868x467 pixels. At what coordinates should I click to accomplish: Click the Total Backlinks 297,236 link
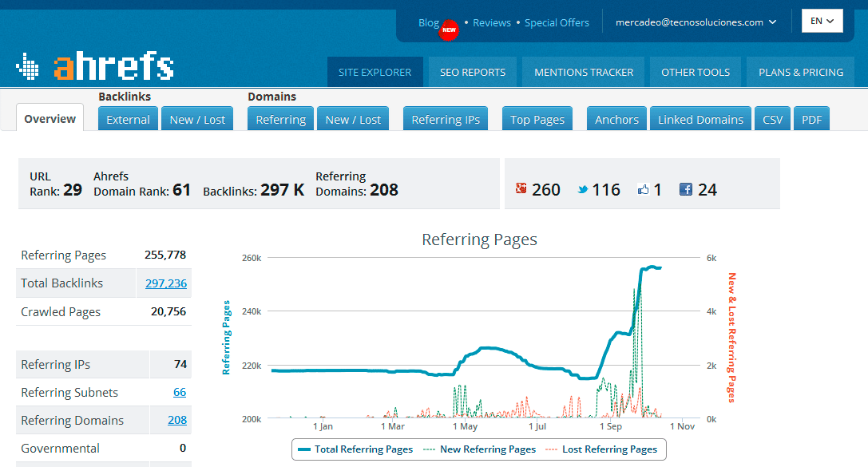[166, 283]
